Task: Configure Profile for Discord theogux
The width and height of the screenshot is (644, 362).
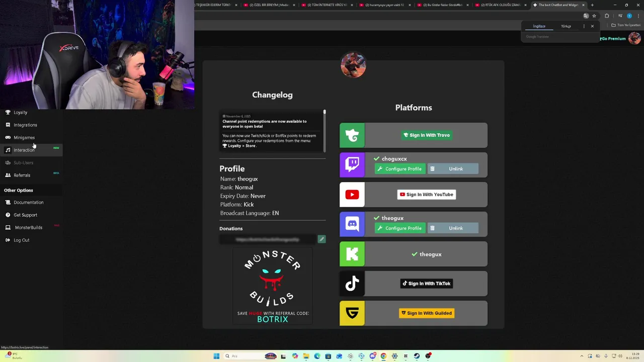Action: (400, 228)
